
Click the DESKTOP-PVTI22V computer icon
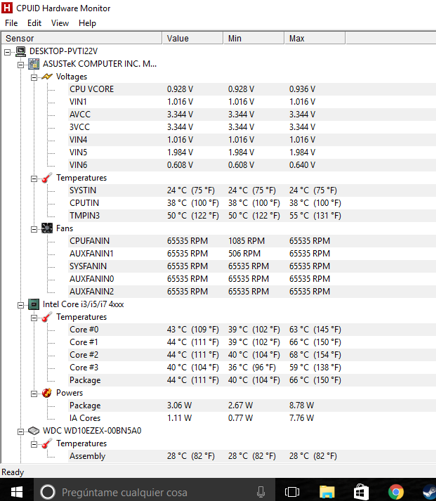[x=21, y=51]
